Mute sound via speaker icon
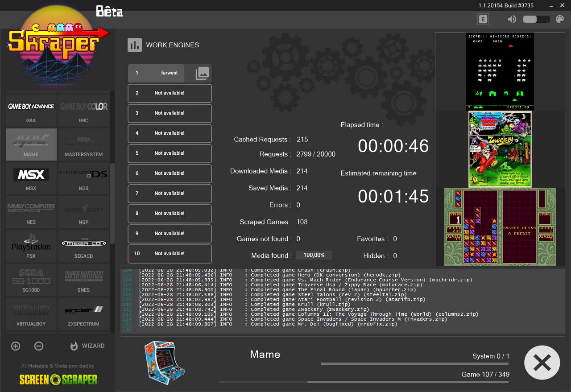Viewport: 571px width, 392px height. pyautogui.click(x=512, y=19)
